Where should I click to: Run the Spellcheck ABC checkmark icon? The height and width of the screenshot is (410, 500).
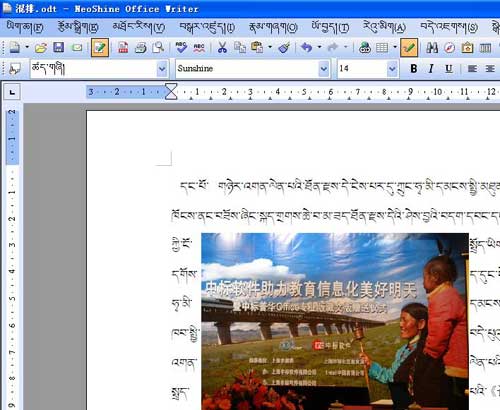point(181,48)
